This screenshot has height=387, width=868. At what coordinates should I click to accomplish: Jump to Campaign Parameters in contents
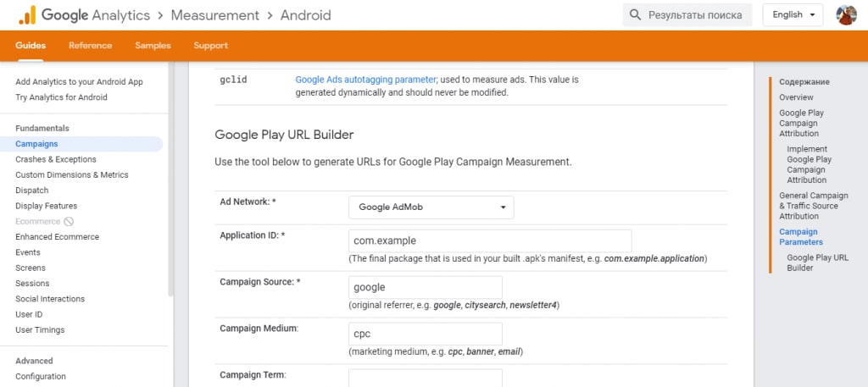(801, 236)
